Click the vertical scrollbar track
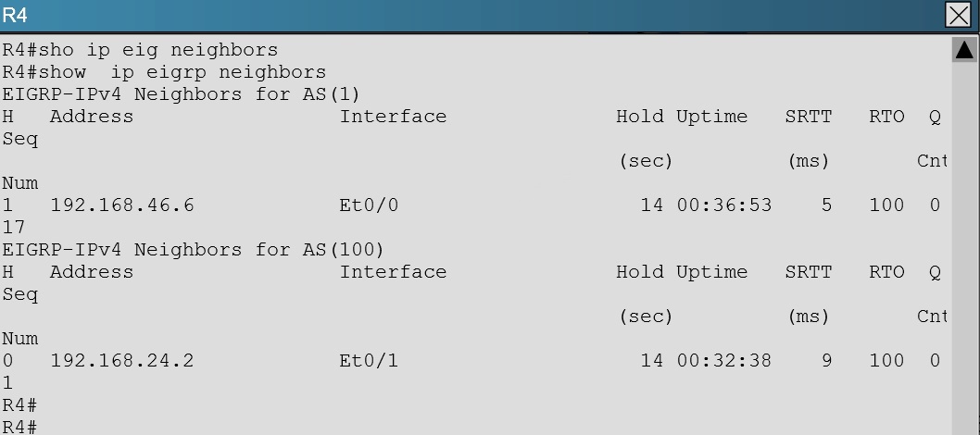The image size is (980, 435). tap(964, 250)
